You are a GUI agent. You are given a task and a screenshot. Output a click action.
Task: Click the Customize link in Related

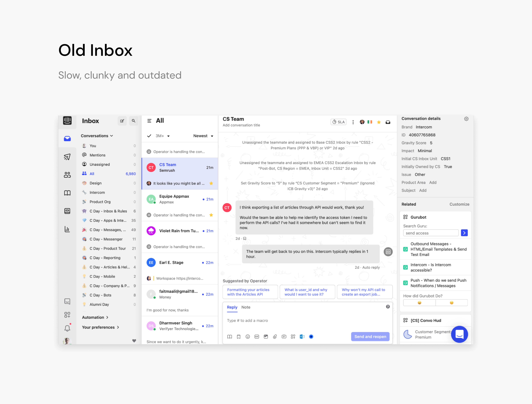[459, 204]
